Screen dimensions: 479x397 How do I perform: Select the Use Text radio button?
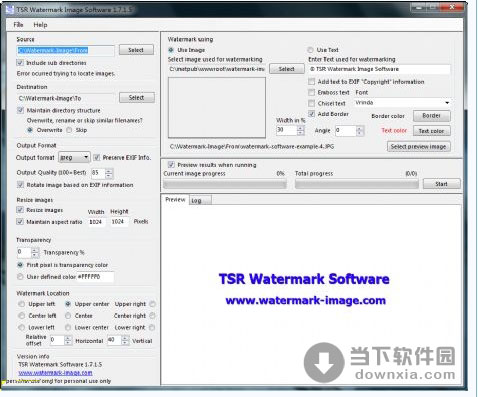tap(310, 50)
